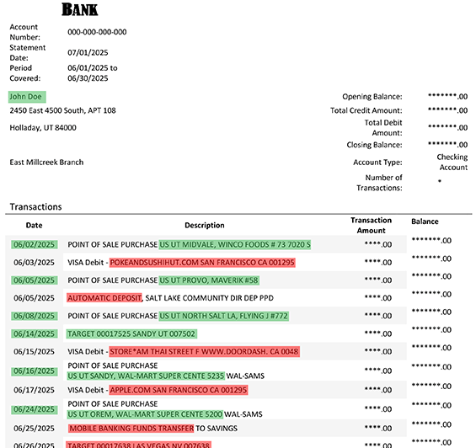Click the Transactions section heading
This screenshot has width=476, height=448.
pyautogui.click(x=35, y=206)
